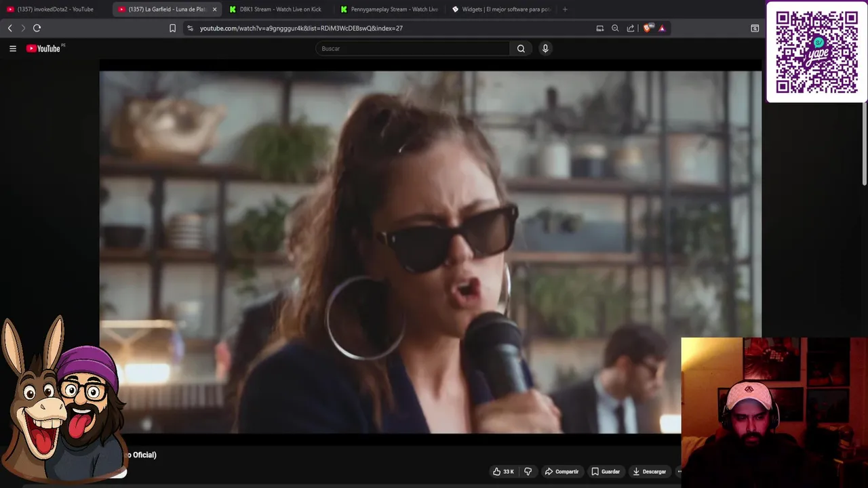
Task: Go to YouTube home via the logo
Action: point(43,48)
